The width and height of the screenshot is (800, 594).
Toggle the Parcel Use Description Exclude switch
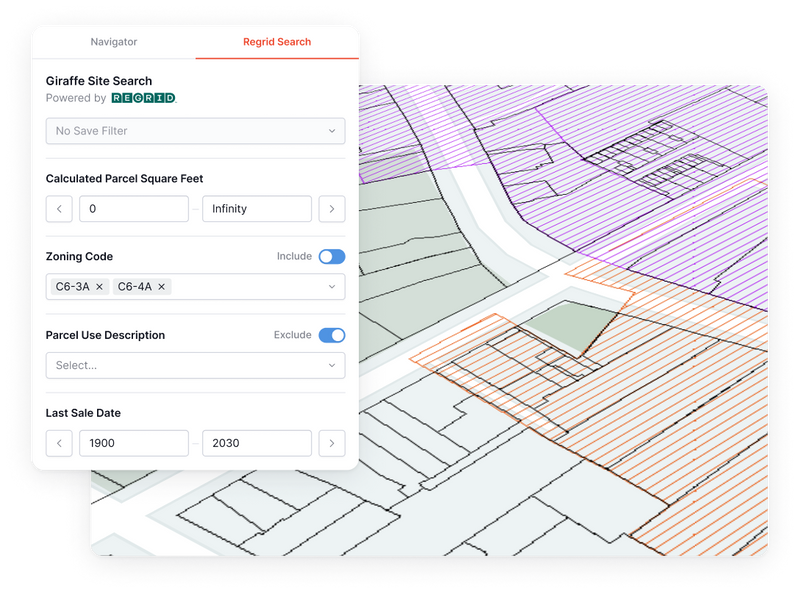pos(332,335)
